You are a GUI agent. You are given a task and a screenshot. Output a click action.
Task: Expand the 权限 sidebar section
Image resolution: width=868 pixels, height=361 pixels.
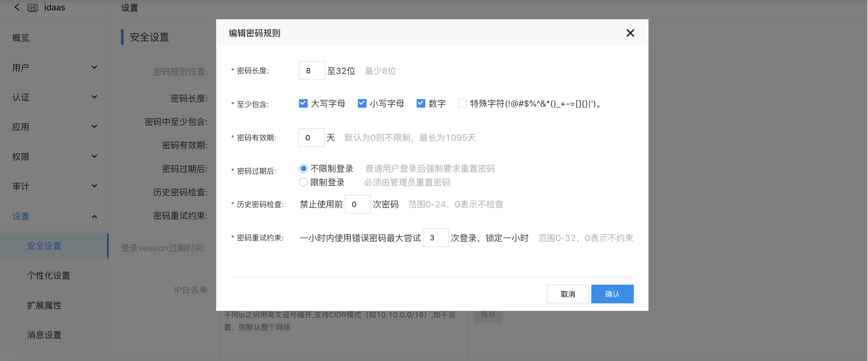pos(54,157)
